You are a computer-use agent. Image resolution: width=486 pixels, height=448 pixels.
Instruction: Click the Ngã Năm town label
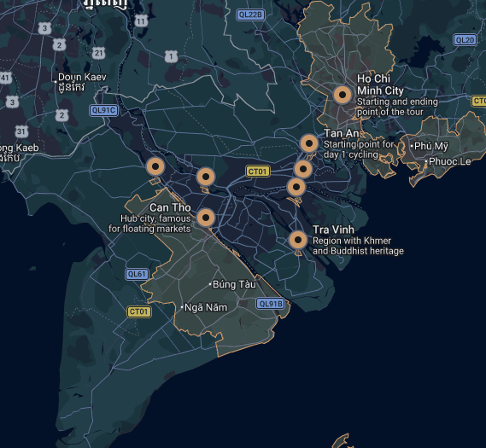coord(206,307)
